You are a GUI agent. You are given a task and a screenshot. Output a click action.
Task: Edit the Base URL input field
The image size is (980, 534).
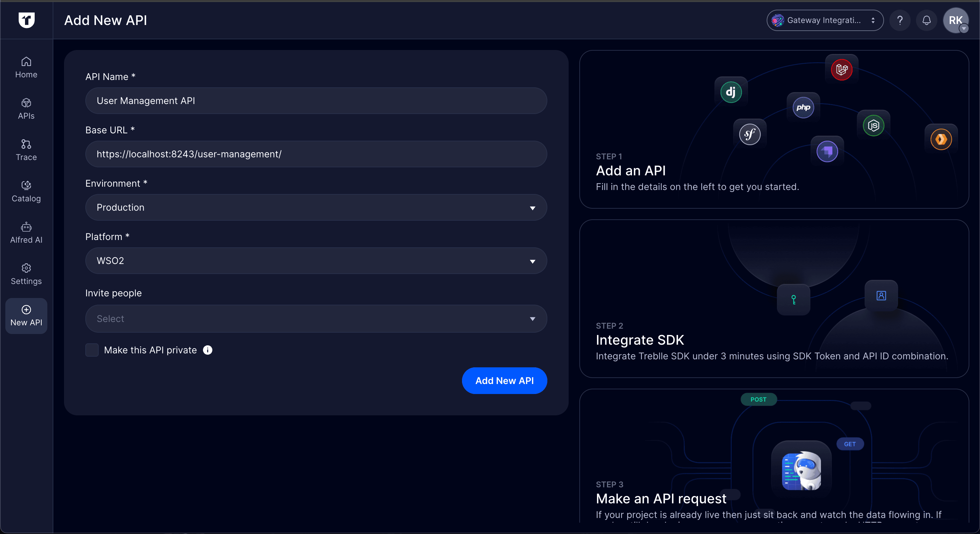316,154
